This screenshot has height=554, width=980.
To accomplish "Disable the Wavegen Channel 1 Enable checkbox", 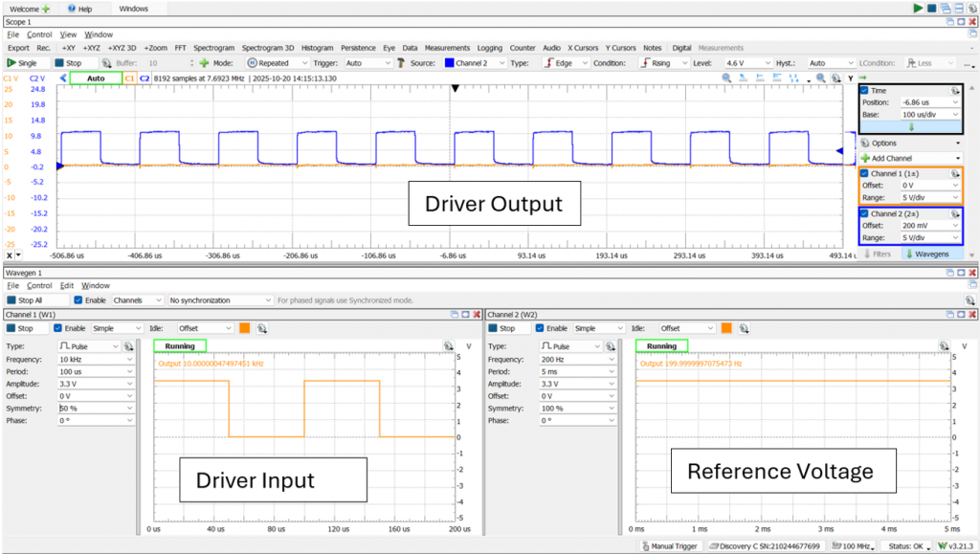I will pos(56,328).
